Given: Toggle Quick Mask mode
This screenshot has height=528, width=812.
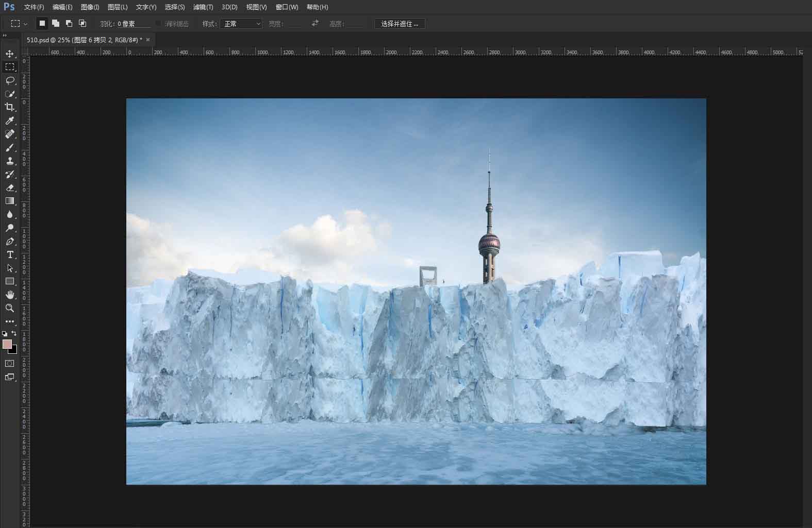Looking at the screenshot, I should coord(10,363).
